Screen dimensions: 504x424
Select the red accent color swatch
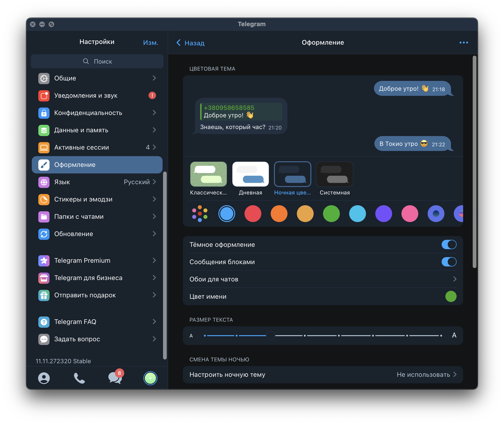pyautogui.click(x=253, y=213)
